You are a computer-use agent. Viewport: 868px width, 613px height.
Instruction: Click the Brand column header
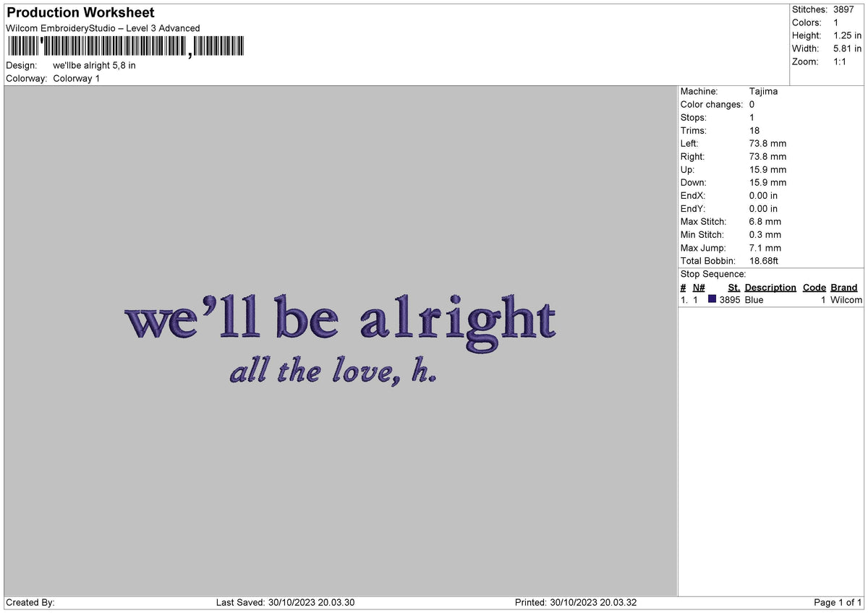tap(843, 287)
